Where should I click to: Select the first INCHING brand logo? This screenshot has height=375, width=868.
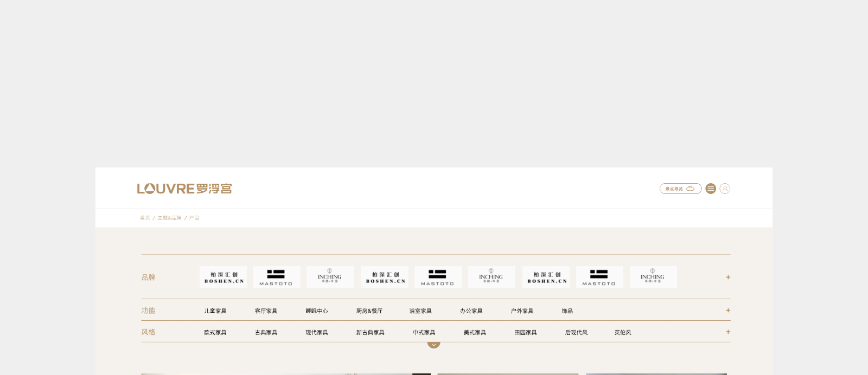point(330,277)
